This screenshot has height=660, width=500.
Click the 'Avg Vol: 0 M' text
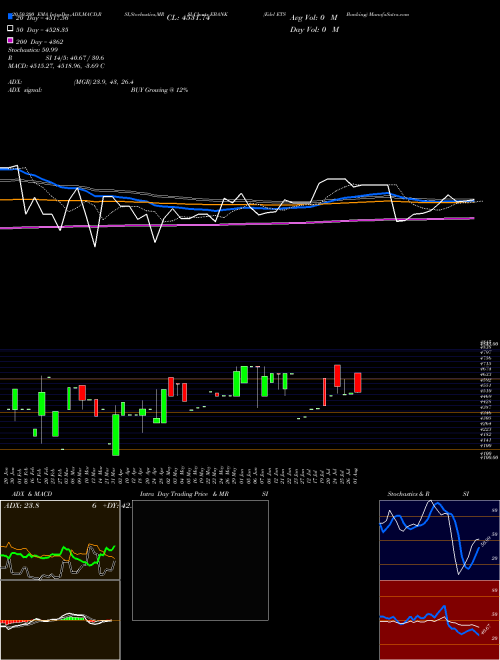coord(314,18)
